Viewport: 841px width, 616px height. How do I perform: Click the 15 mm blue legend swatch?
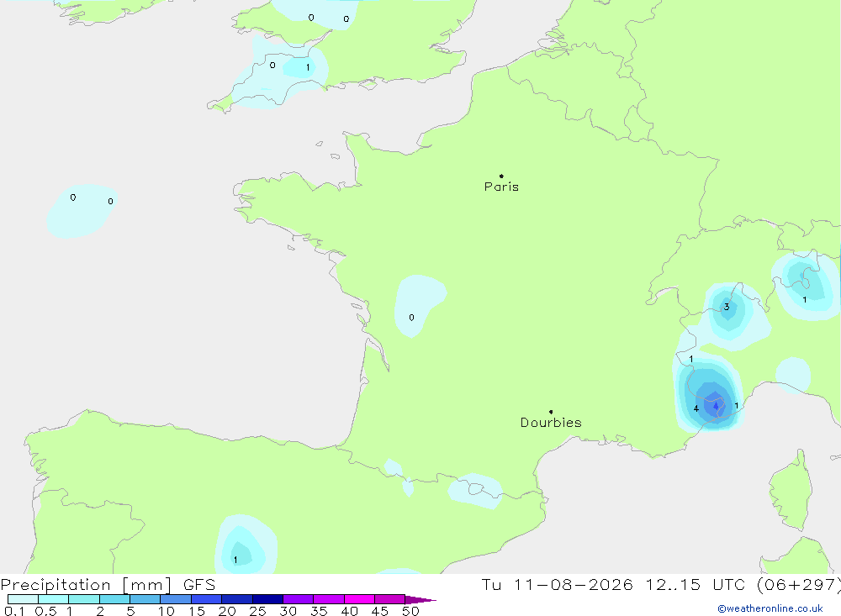pos(206,599)
